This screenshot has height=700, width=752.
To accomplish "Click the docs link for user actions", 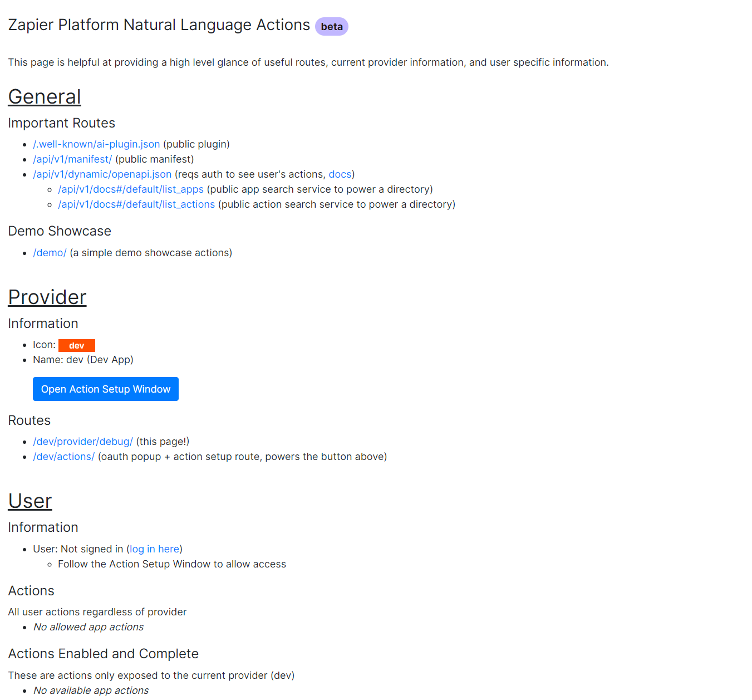I will tap(340, 174).
